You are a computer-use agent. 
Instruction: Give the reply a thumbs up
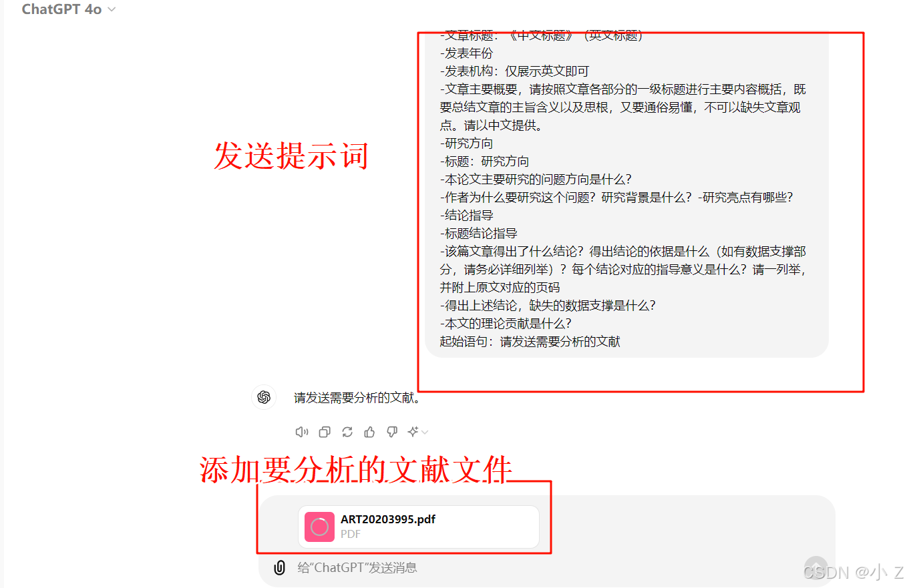pyautogui.click(x=370, y=432)
